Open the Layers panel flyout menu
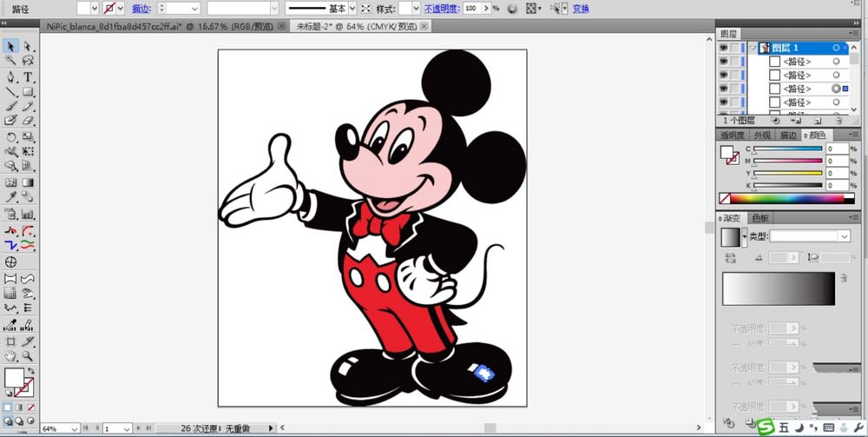Viewport: 868px width, 437px height. (855, 35)
